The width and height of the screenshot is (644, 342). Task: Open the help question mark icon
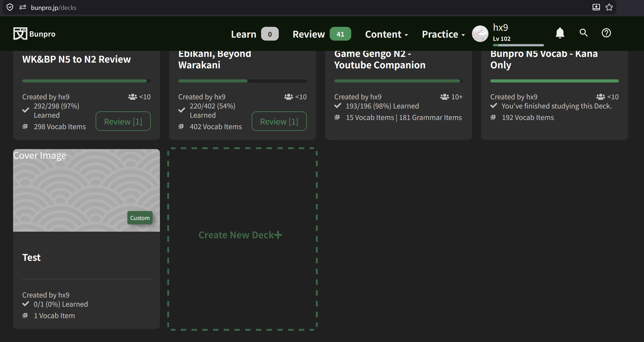[606, 33]
